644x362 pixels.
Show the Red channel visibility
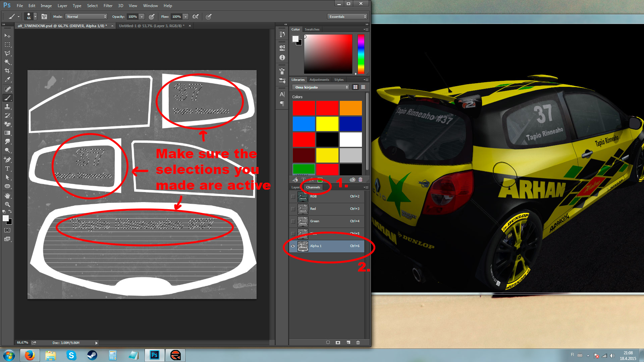click(293, 209)
